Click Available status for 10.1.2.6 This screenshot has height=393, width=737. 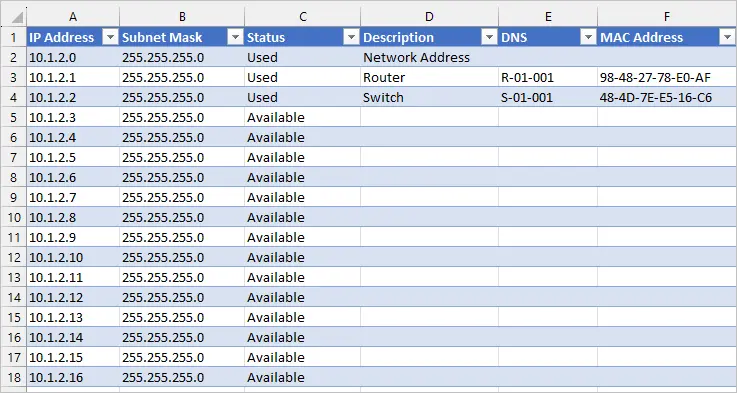point(303,177)
